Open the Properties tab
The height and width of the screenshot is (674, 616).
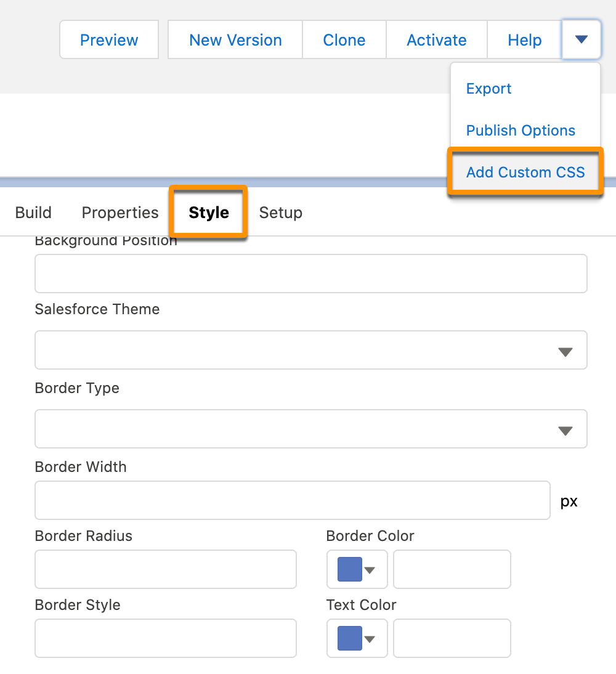(120, 213)
